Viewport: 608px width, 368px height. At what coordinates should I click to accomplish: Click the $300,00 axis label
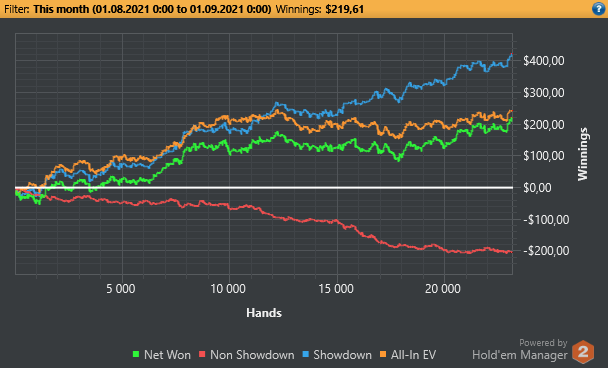(544, 93)
